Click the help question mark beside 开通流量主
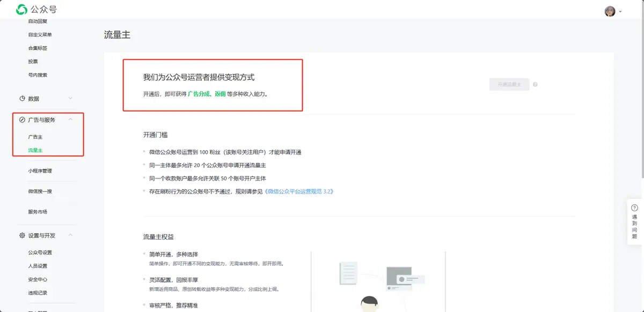This screenshot has width=644, height=312. 536,85
